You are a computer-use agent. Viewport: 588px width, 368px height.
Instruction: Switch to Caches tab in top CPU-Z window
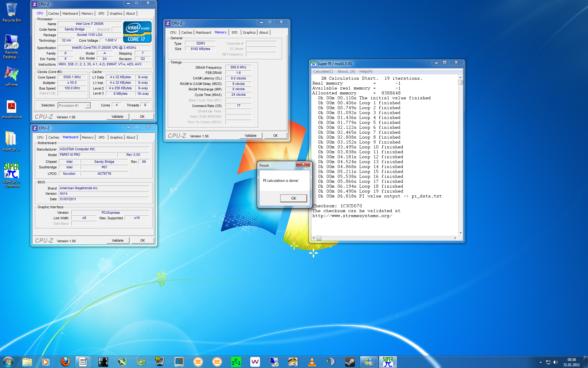click(x=53, y=13)
